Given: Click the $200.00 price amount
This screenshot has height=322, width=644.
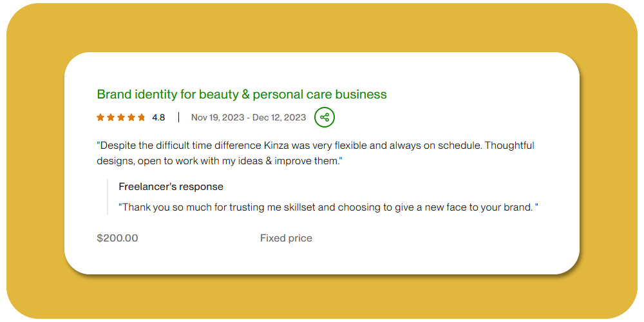Looking at the screenshot, I should point(117,238).
